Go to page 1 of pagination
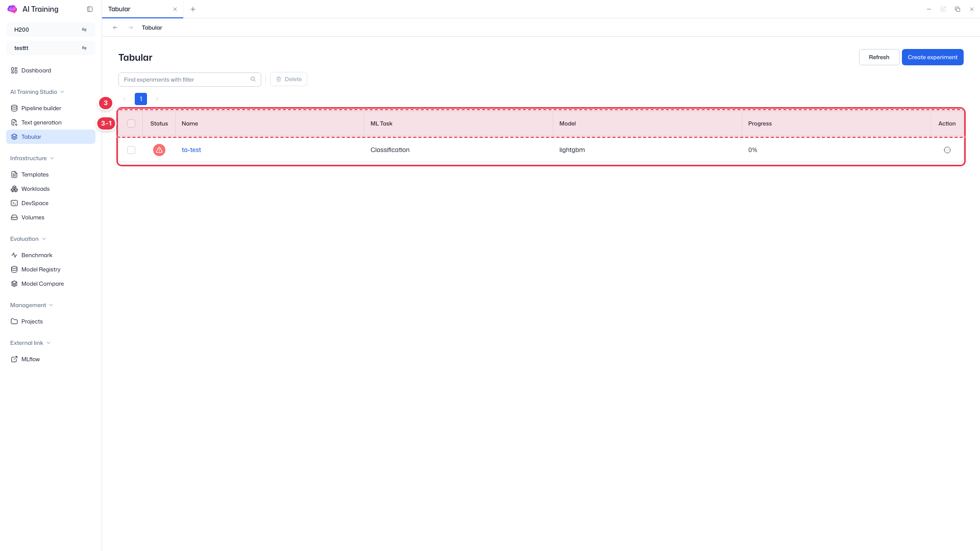980x551 pixels. coord(141,99)
